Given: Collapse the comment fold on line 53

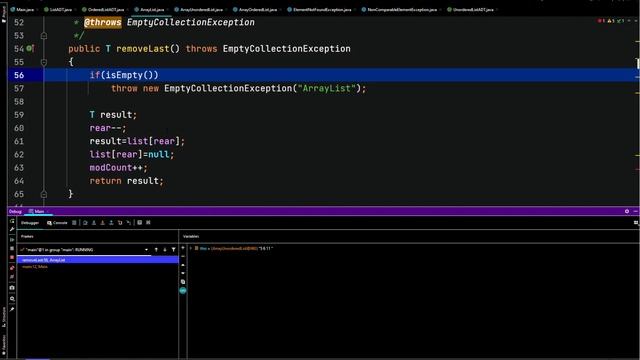Looking at the screenshot, I should (44, 36).
